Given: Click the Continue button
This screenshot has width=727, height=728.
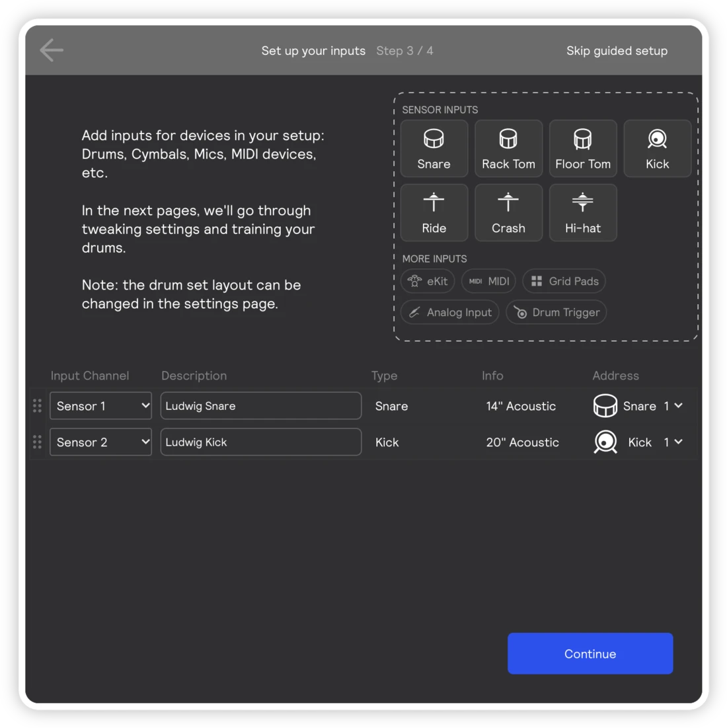Looking at the screenshot, I should point(590,653).
